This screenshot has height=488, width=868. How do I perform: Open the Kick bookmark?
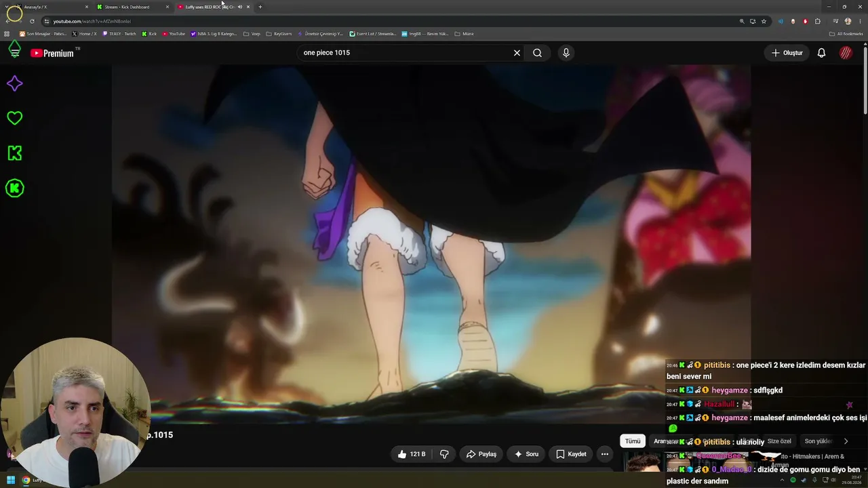[x=149, y=34]
